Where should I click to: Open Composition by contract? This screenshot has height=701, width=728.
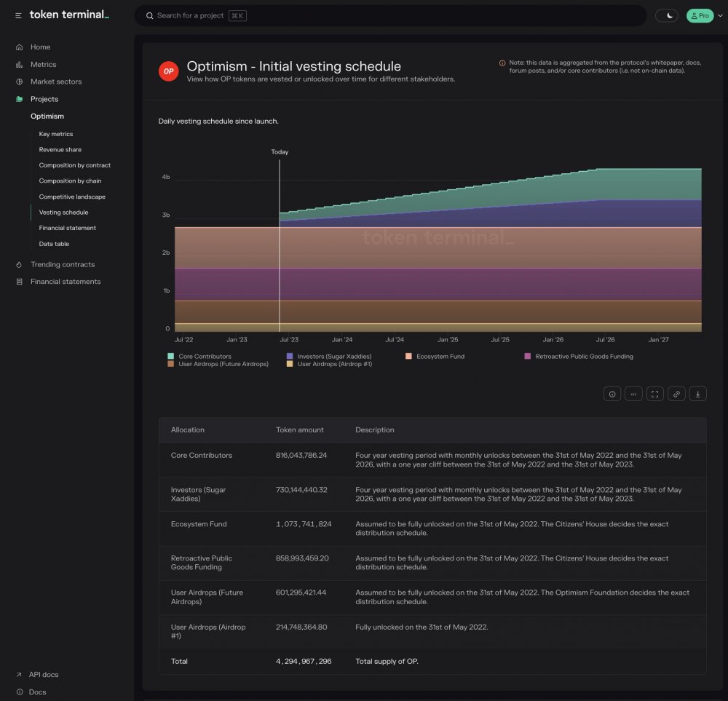click(x=75, y=165)
